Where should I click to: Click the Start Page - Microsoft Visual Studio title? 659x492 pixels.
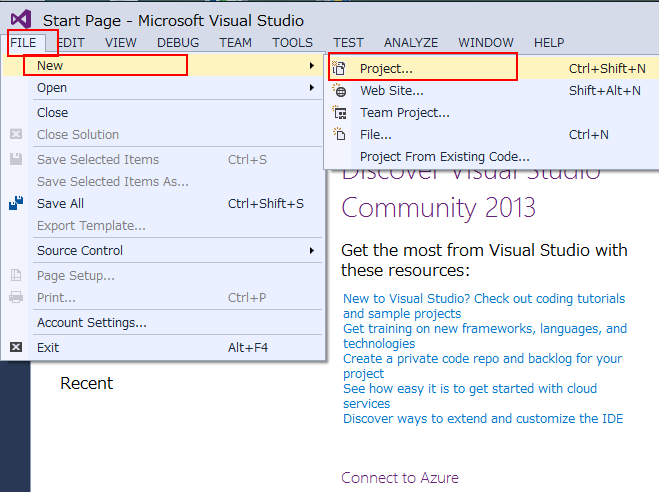(173, 21)
